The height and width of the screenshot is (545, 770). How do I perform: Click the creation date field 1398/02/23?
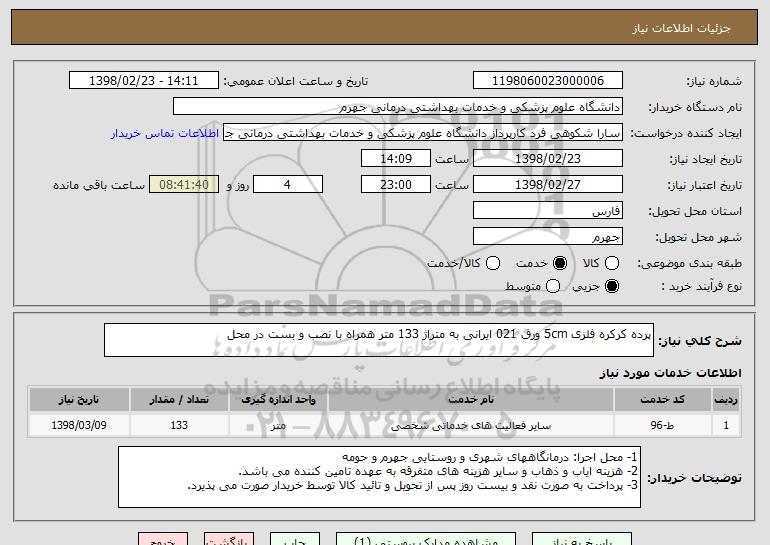pos(548,159)
